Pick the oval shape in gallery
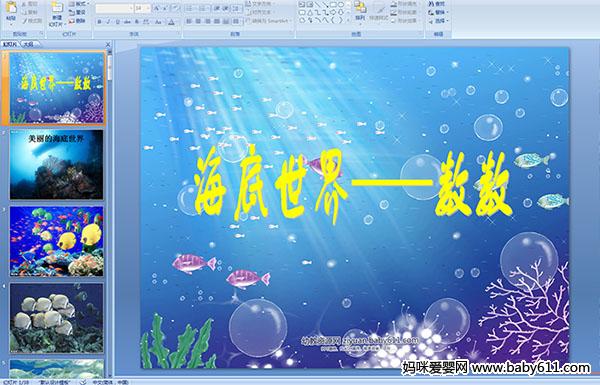 (340, 5)
